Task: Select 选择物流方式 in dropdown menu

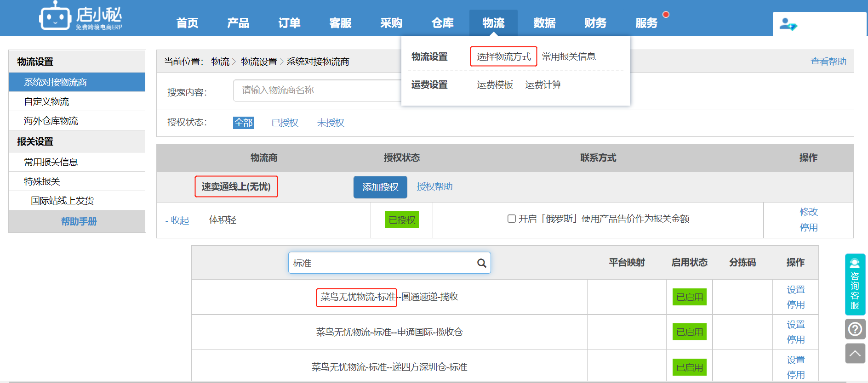Action: (x=503, y=56)
